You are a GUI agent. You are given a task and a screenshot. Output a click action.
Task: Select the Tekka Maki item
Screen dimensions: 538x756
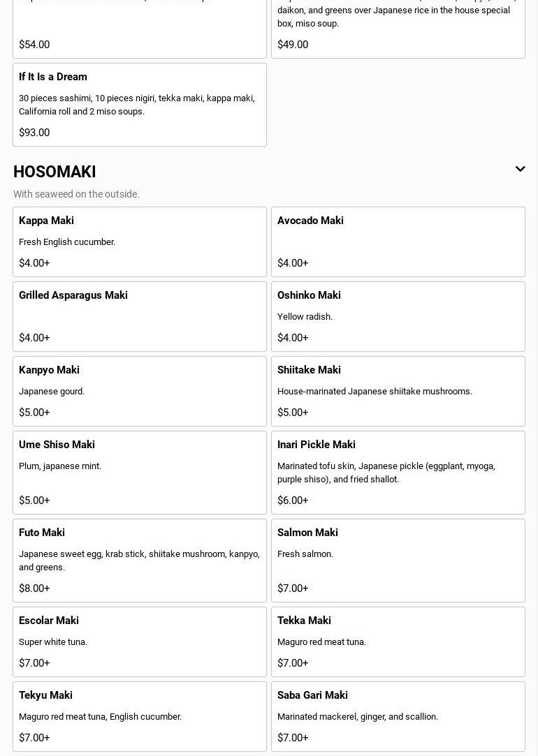(398, 642)
